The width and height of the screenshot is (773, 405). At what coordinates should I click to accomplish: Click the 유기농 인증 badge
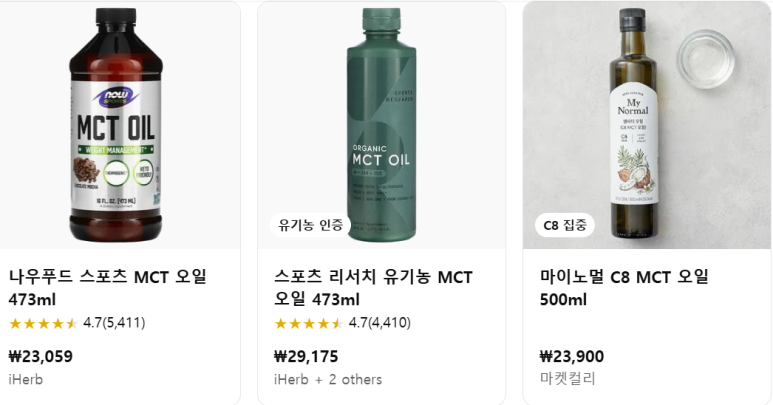click(x=310, y=226)
